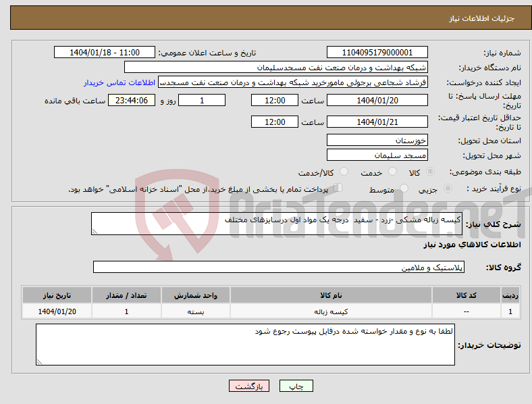Click the ردیف column header

pos(510,295)
